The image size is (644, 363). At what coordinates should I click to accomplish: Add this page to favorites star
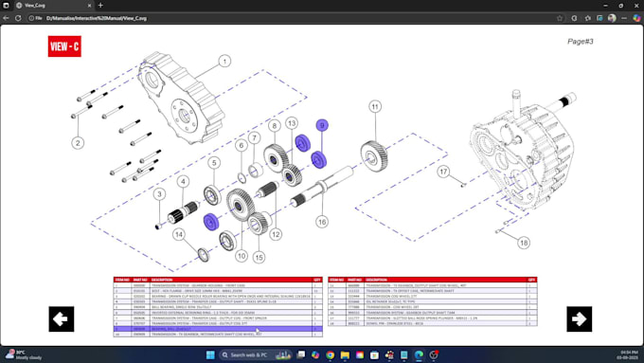point(560,18)
